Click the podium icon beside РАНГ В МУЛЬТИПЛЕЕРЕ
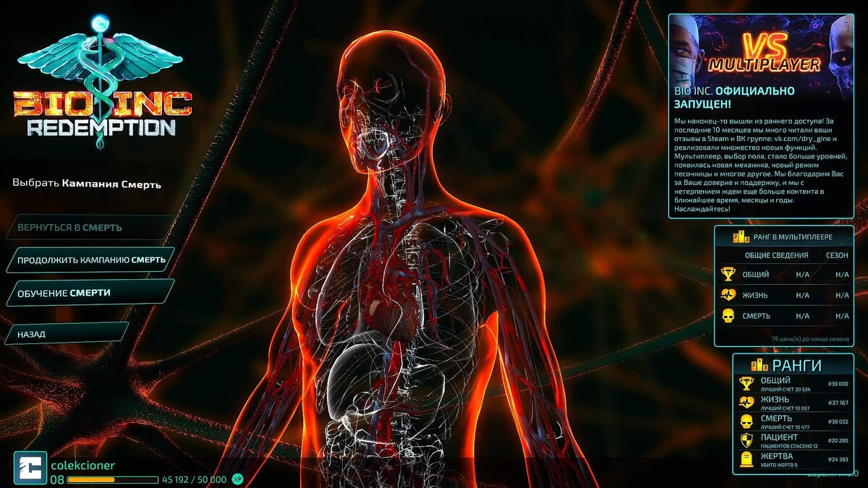Image resolution: width=868 pixels, height=488 pixels. click(741, 236)
